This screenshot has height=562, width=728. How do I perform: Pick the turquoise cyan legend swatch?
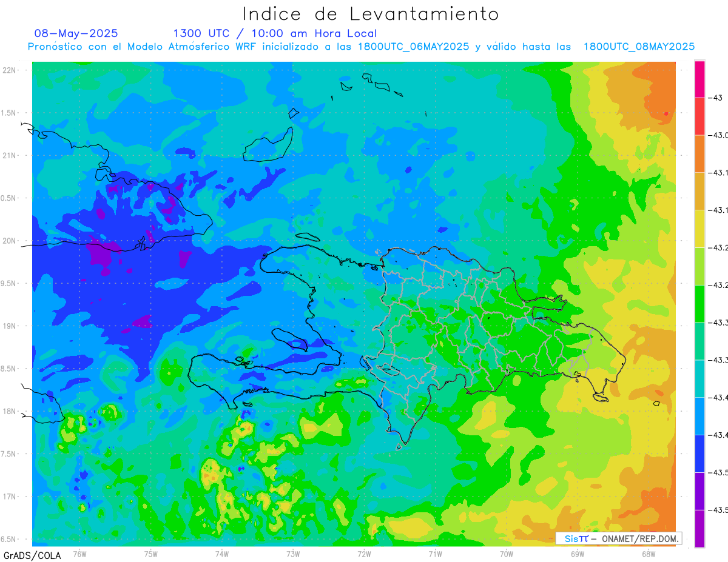click(x=699, y=378)
